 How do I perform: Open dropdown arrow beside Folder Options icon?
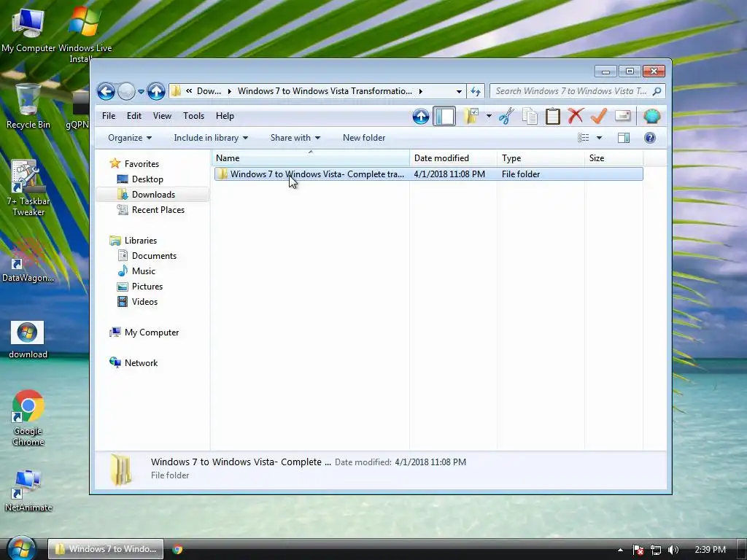[x=489, y=116]
